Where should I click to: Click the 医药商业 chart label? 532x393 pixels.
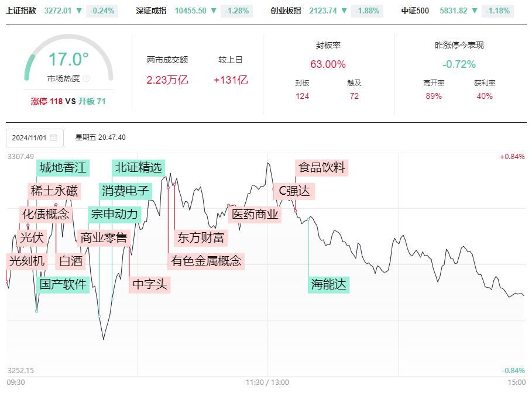coord(255,214)
